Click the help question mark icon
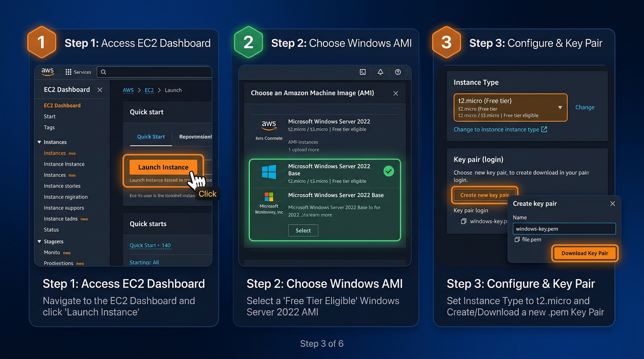The image size is (644, 359). (398, 72)
